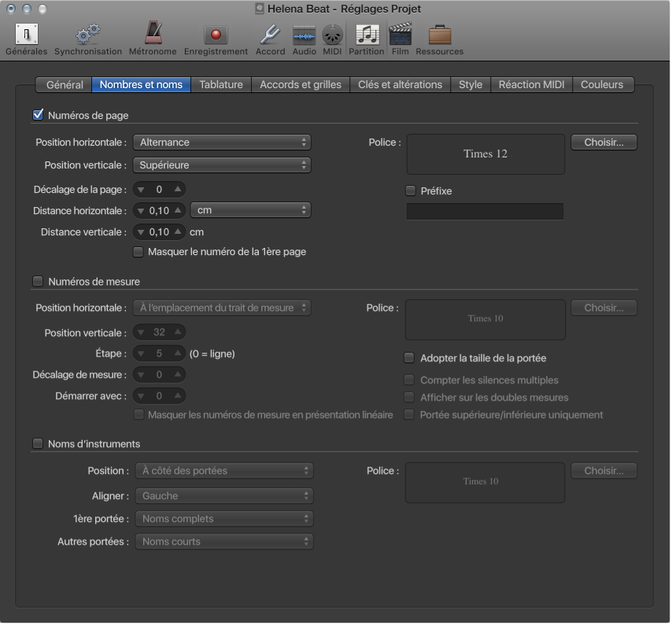Switch to the Tablature tab
This screenshot has height=625, width=672.
221,84
